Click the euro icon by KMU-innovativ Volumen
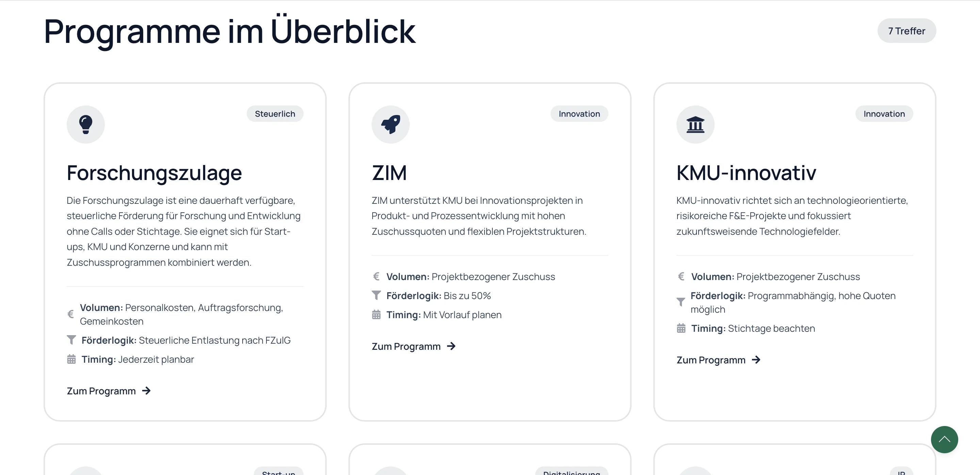The height and width of the screenshot is (475, 980). click(681, 277)
